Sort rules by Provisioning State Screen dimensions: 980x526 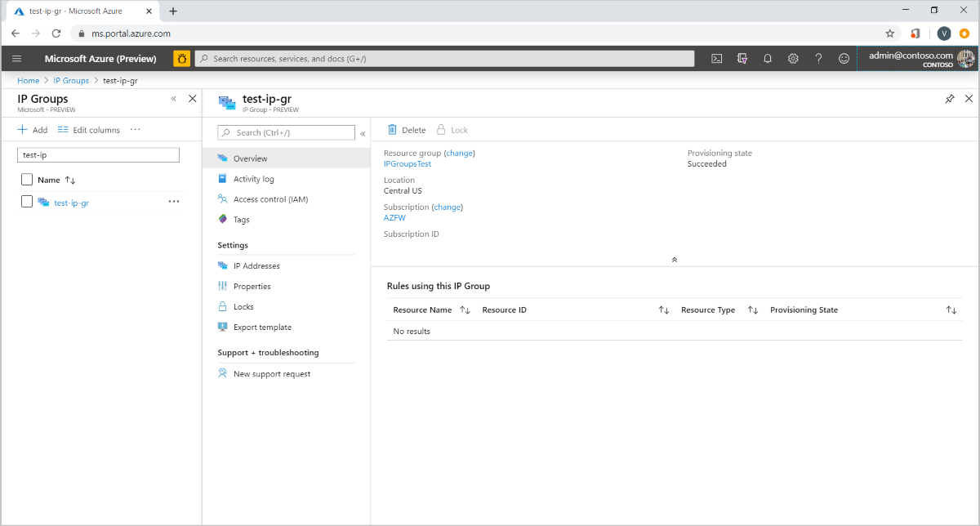951,310
